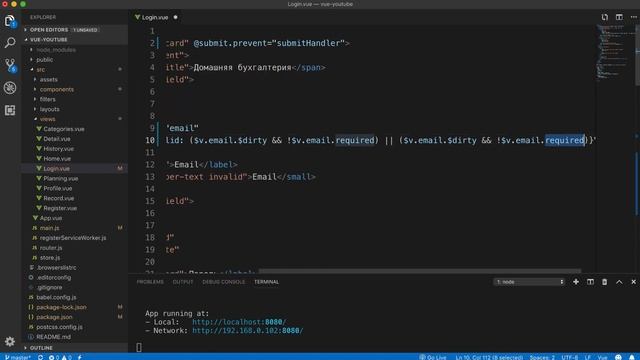Expand the public folder
The width and height of the screenshot is (640, 360).
pos(31,60)
